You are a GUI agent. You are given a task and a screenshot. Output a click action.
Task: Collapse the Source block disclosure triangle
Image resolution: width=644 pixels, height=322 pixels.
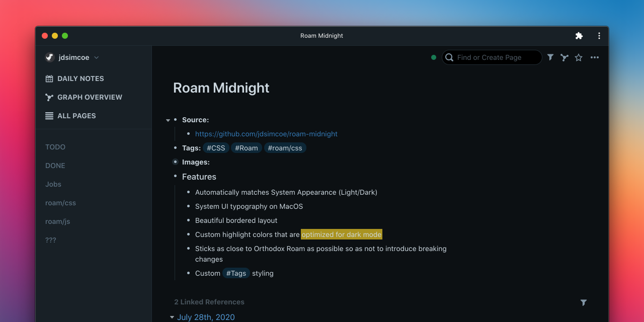[168, 120]
